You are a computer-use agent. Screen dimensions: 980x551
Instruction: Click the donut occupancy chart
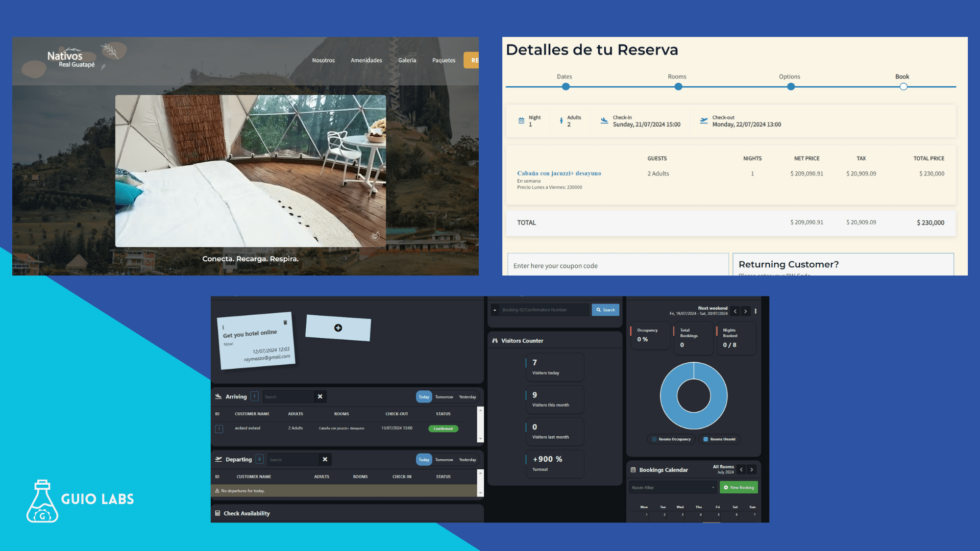coord(694,395)
